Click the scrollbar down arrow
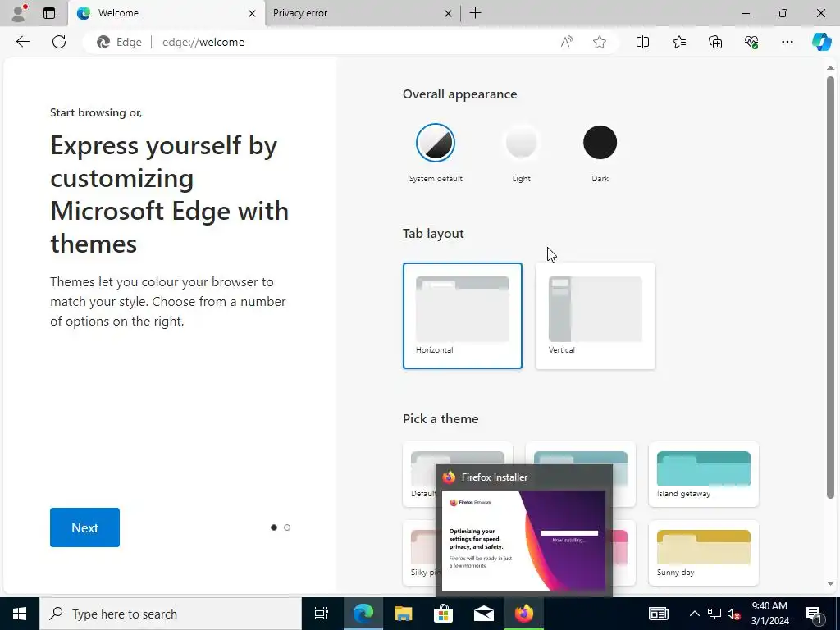 [x=830, y=583]
